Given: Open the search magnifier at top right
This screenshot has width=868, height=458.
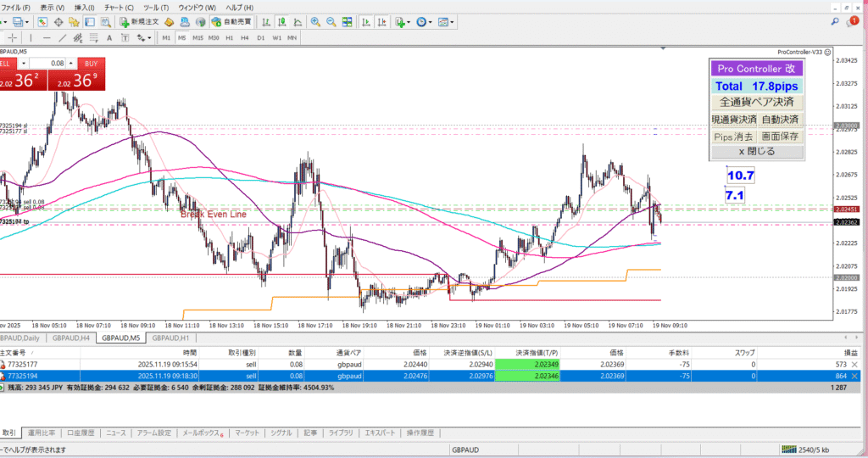Looking at the screenshot, I should [x=836, y=21].
